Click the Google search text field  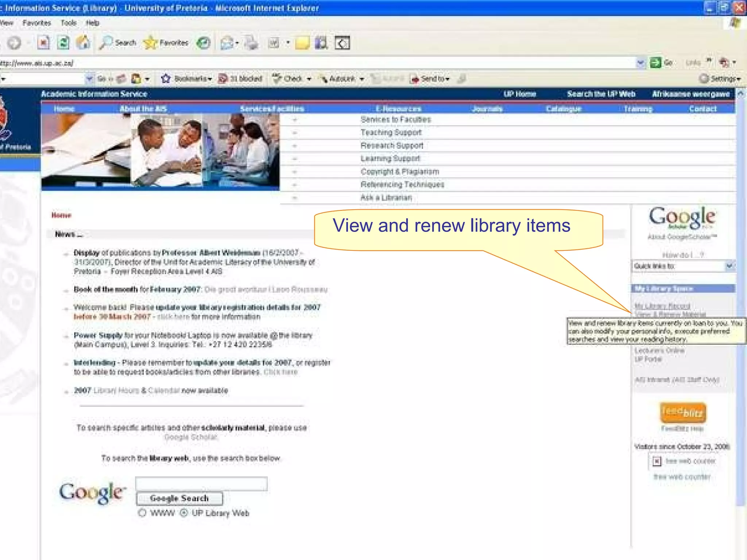(201, 484)
